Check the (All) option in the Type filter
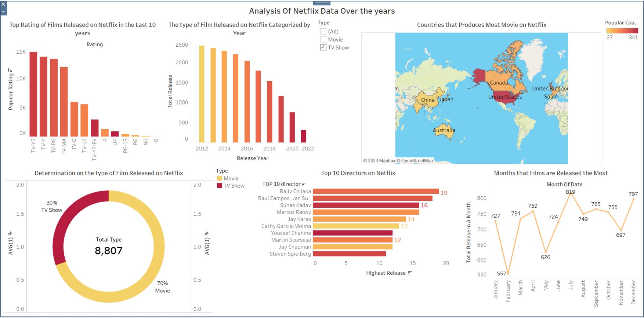This screenshot has width=644, height=318. 323,31
